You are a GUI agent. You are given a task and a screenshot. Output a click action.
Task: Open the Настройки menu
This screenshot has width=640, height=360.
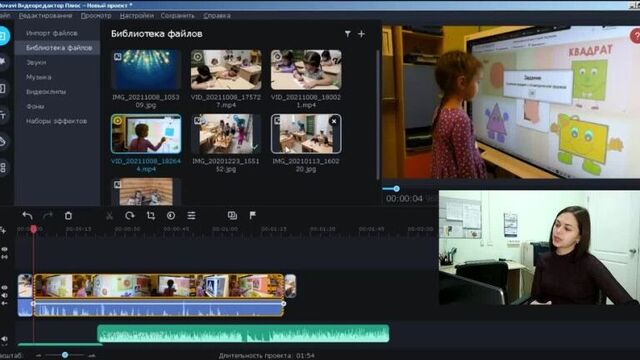137,16
